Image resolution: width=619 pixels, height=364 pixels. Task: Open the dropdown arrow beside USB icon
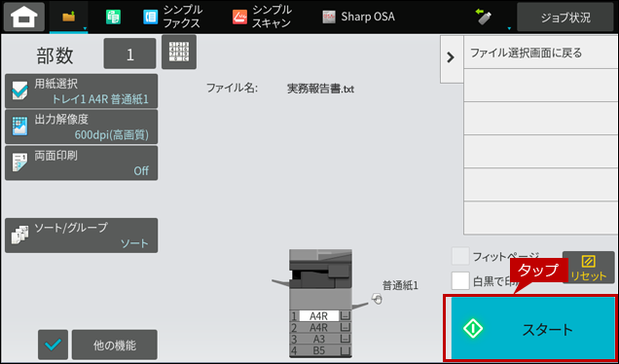point(509,28)
